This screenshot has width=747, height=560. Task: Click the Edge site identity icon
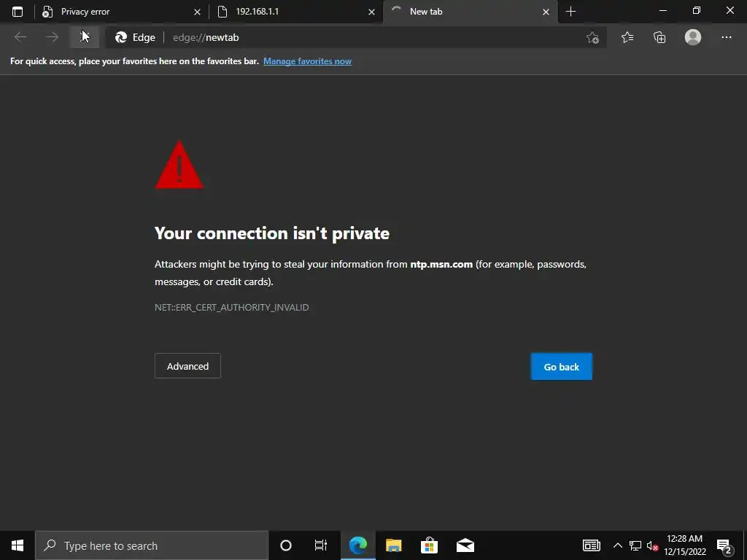click(135, 37)
